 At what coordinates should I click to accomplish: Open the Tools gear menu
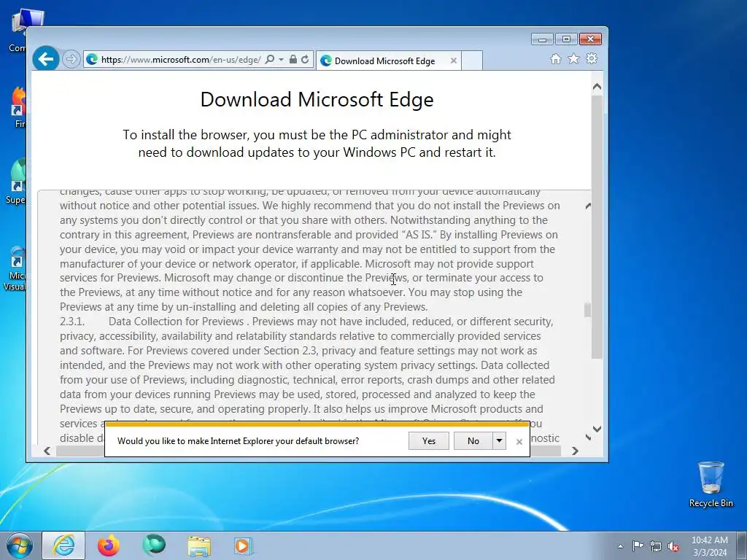(x=592, y=58)
